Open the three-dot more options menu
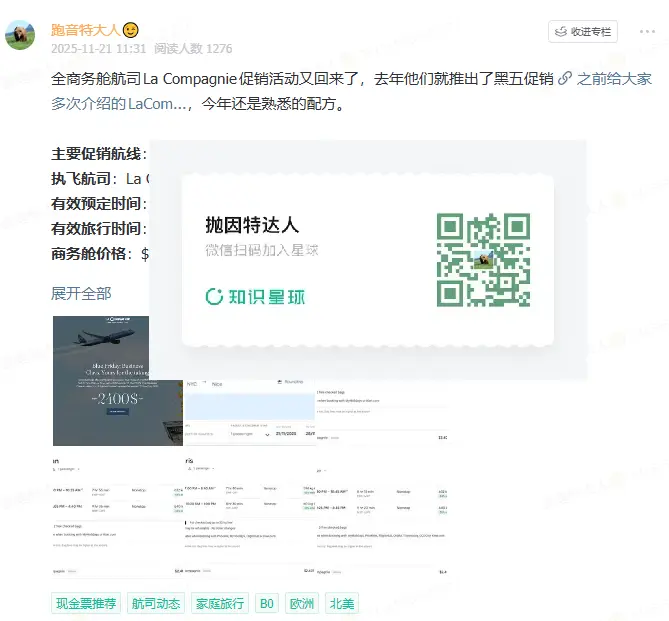 tap(647, 32)
